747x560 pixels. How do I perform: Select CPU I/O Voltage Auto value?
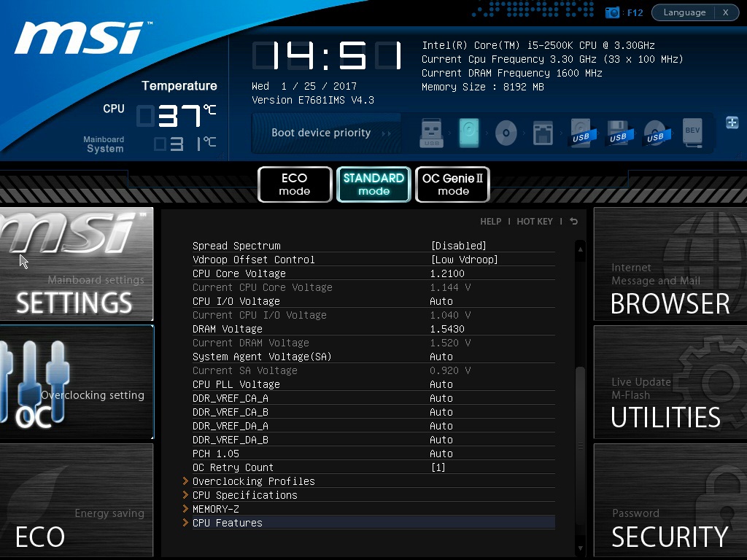441,301
